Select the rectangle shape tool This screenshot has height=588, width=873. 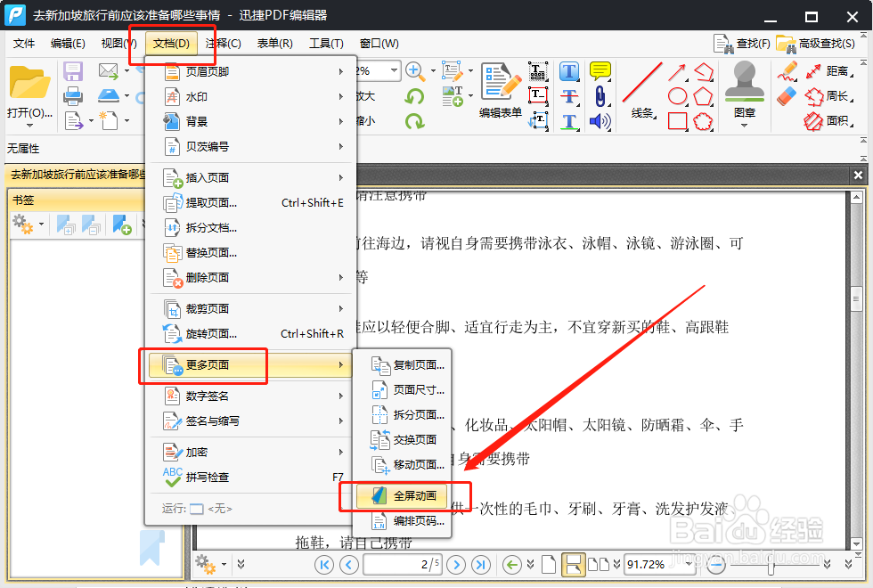coord(677,121)
